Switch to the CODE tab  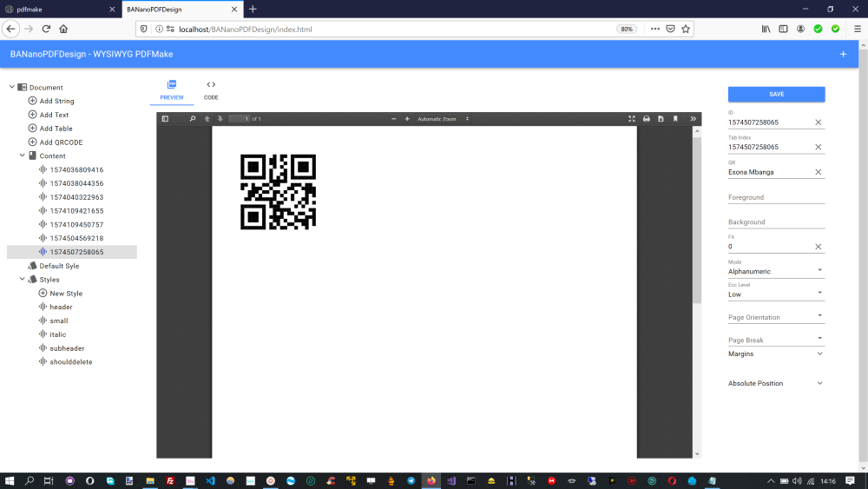211,89
